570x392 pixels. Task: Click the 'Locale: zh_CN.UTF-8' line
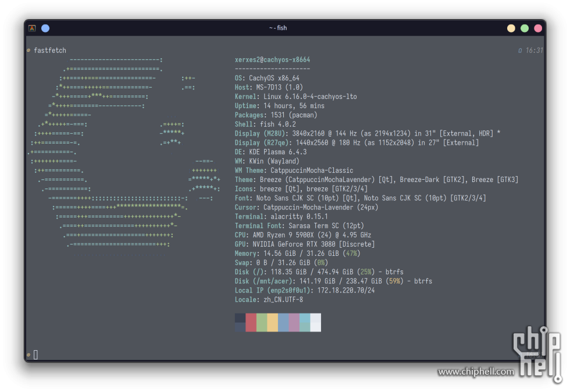(269, 300)
